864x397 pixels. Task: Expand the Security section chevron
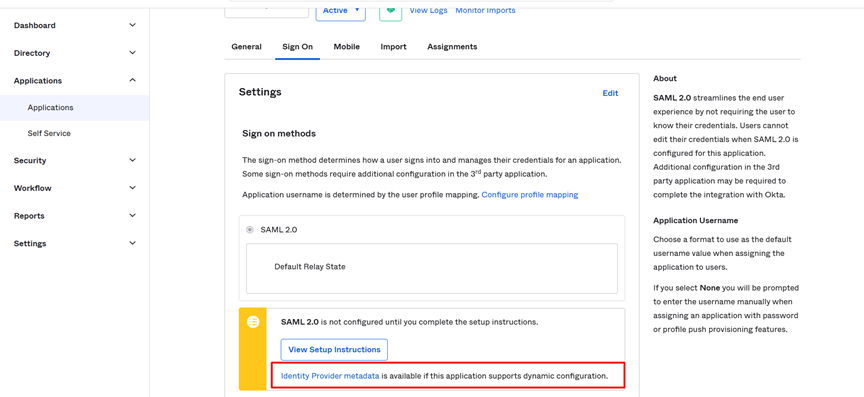(x=132, y=160)
